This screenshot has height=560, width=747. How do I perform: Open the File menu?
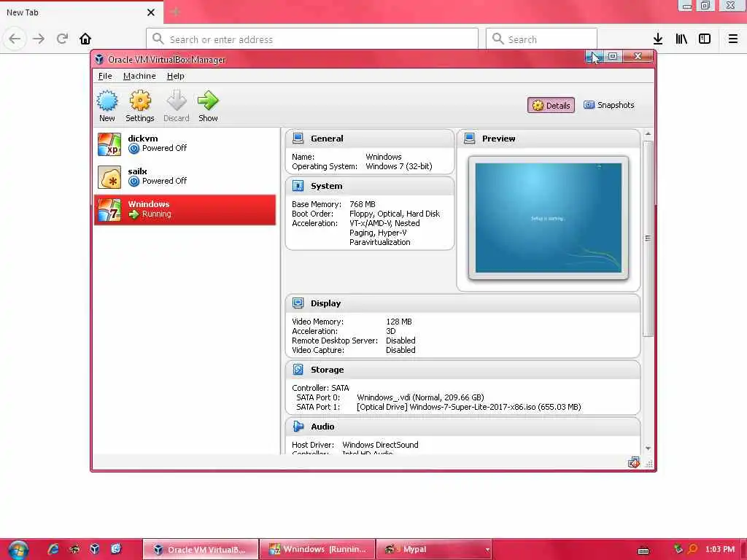tap(105, 76)
